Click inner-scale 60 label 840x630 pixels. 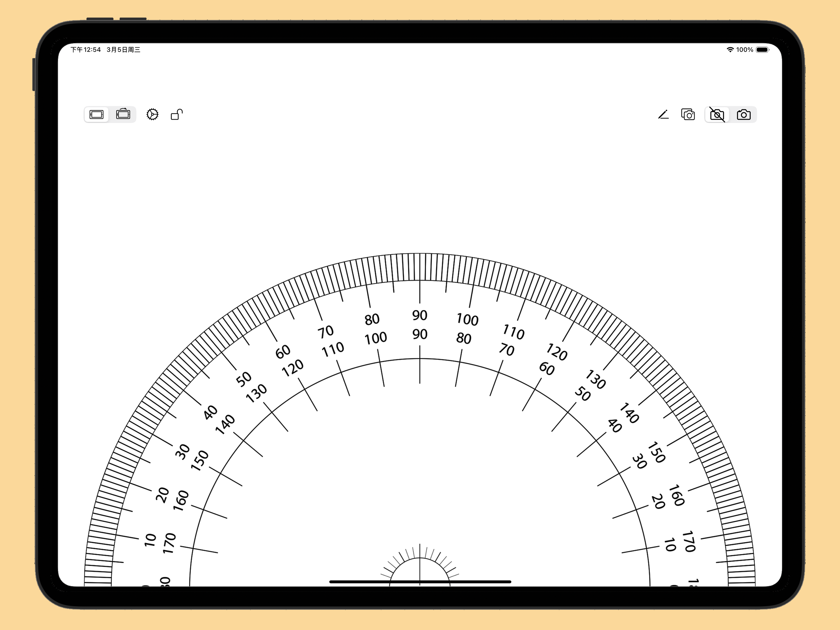point(547,369)
